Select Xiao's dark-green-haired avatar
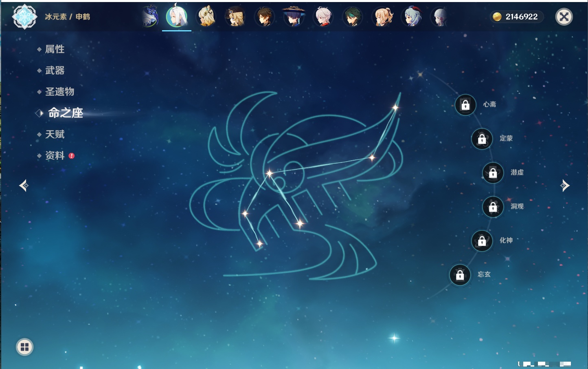This screenshot has width=588, height=369. pyautogui.click(x=353, y=17)
